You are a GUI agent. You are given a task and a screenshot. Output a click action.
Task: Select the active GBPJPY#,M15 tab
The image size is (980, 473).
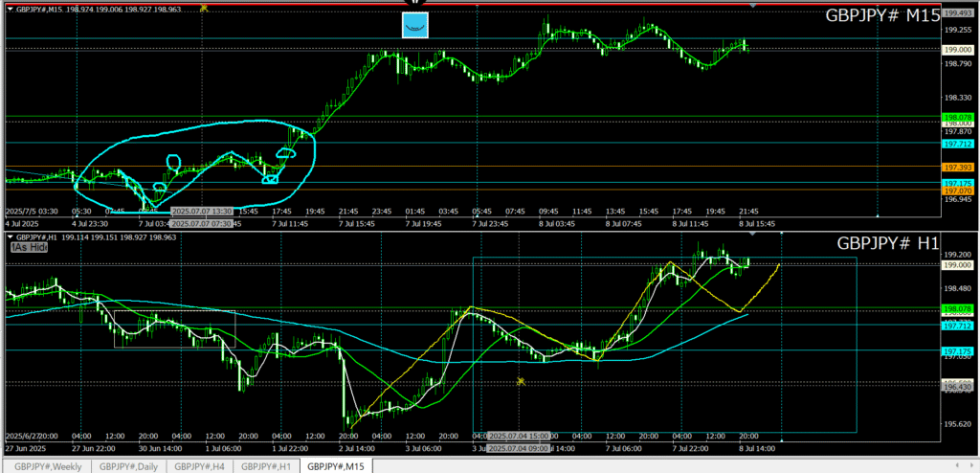pos(335,466)
